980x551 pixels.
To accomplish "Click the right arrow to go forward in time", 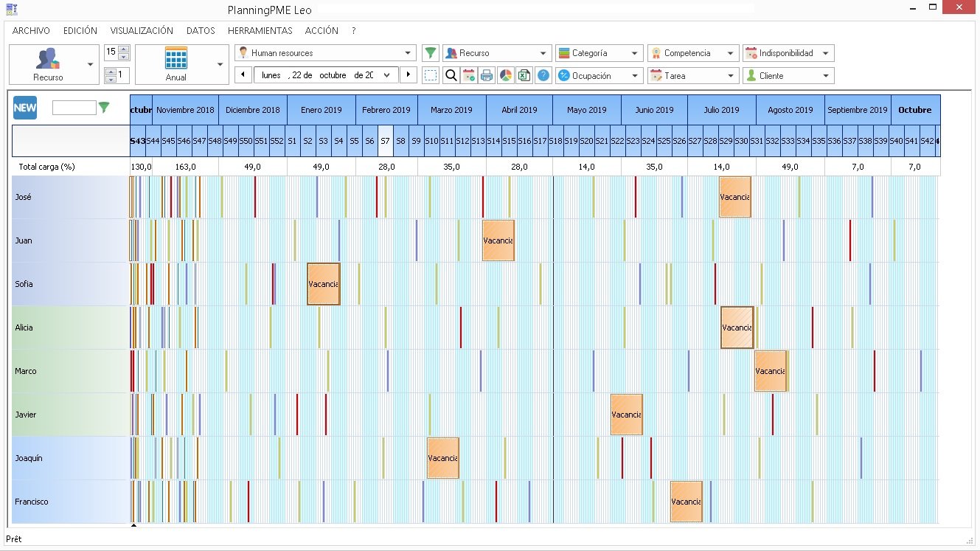I will (x=409, y=74).
